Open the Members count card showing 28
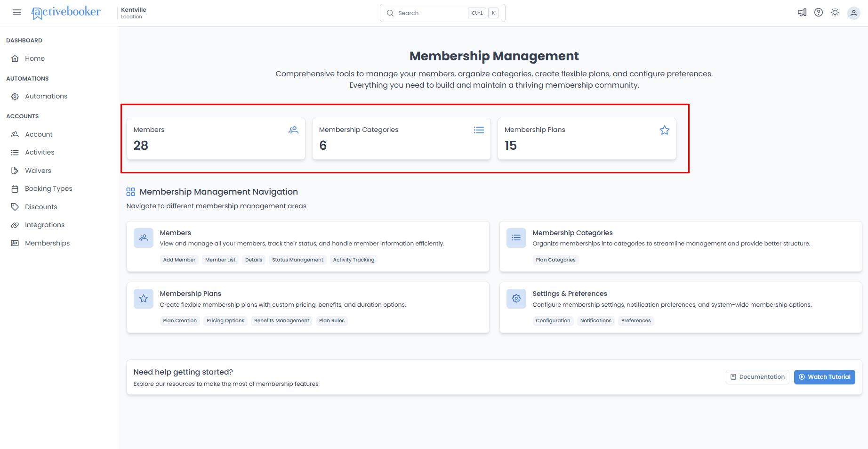The width and height of the screenshot is (868, 449). 216,139
